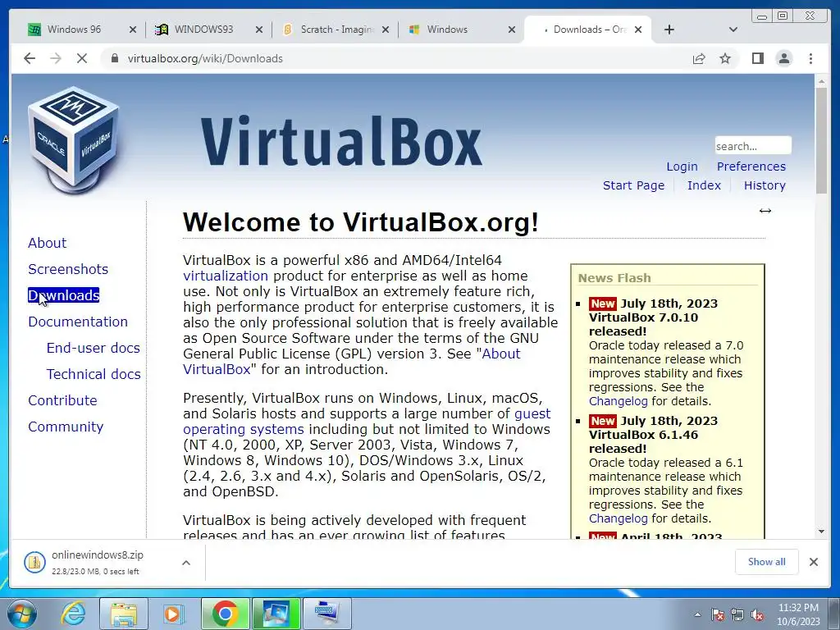Close the WINDOWS93 tab

[x=259, y=30]
